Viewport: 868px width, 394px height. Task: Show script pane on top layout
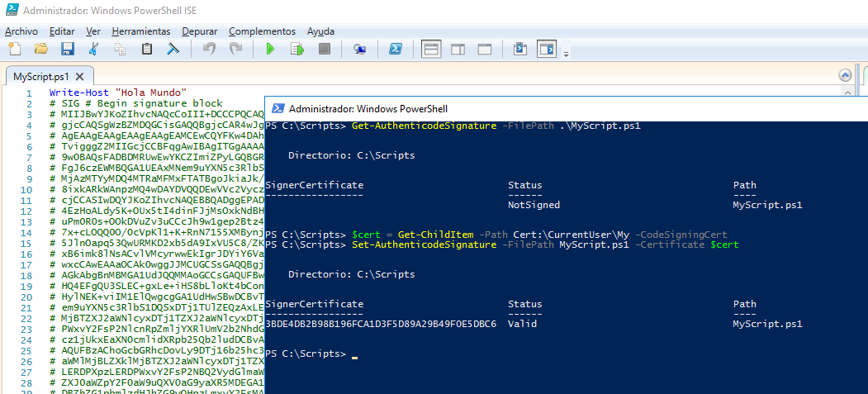[x=431, y=49]
